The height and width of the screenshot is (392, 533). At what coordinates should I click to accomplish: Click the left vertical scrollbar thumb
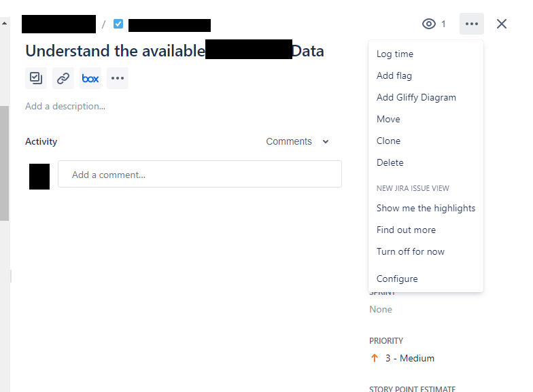pyautogui.click(x=4, y=163)
